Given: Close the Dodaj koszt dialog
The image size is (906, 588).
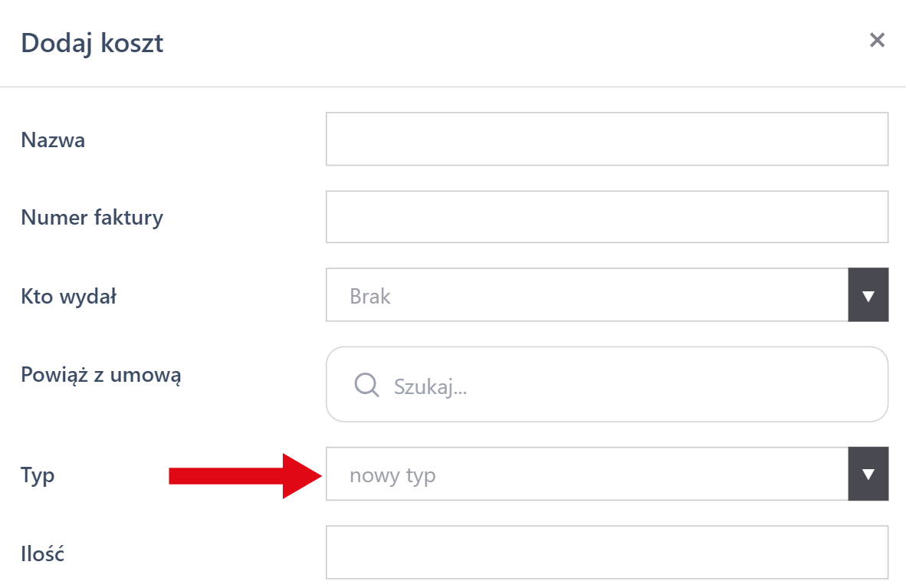Looking at the screenshot, I should 877,41.
